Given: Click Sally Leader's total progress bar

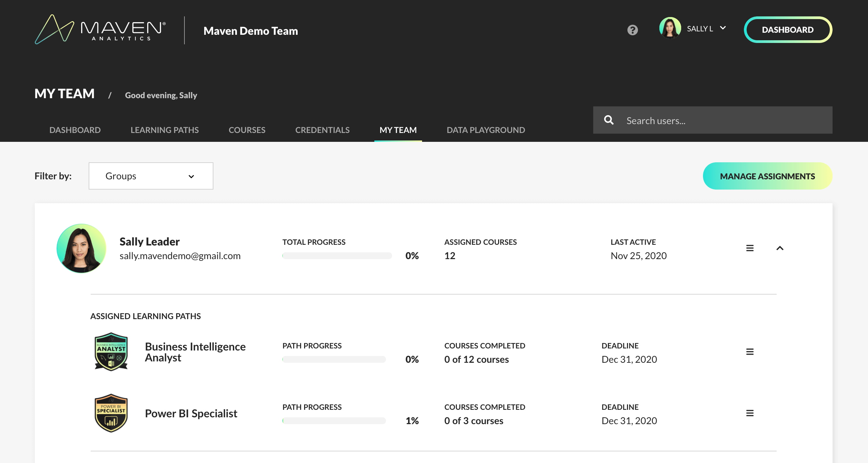Looking at the screenshot, I should click(x=337, y=256).
